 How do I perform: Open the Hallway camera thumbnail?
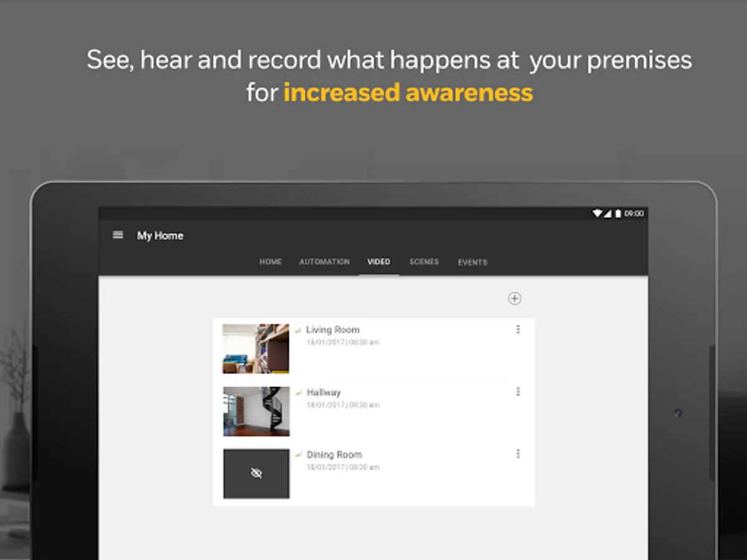[256, 411]
